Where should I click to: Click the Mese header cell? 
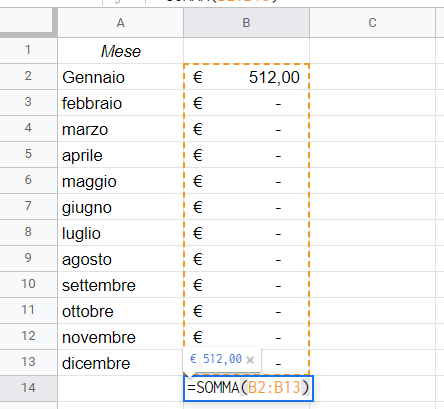[x=120, y=51]
